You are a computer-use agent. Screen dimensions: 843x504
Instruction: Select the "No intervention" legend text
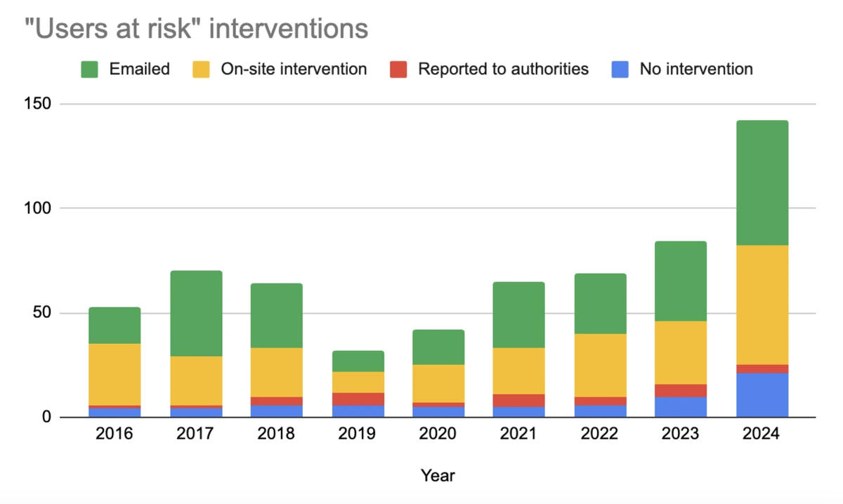click(x=695, y=69)
